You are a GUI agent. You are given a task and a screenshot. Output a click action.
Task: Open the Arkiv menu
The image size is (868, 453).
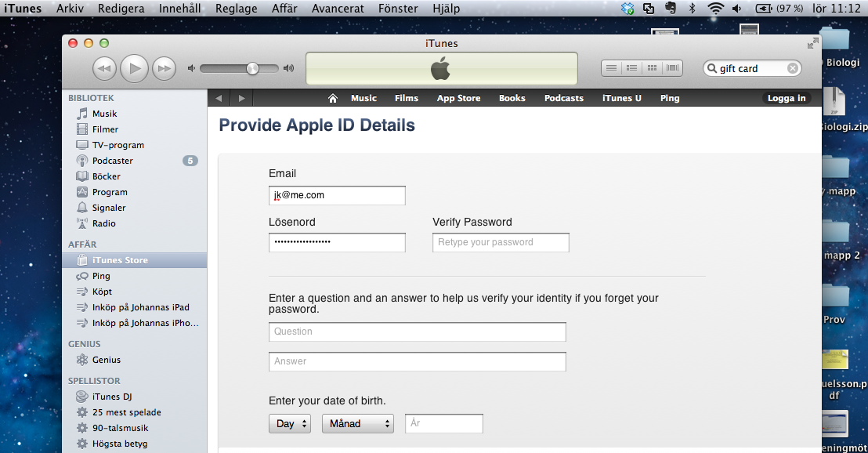point(70,9)
